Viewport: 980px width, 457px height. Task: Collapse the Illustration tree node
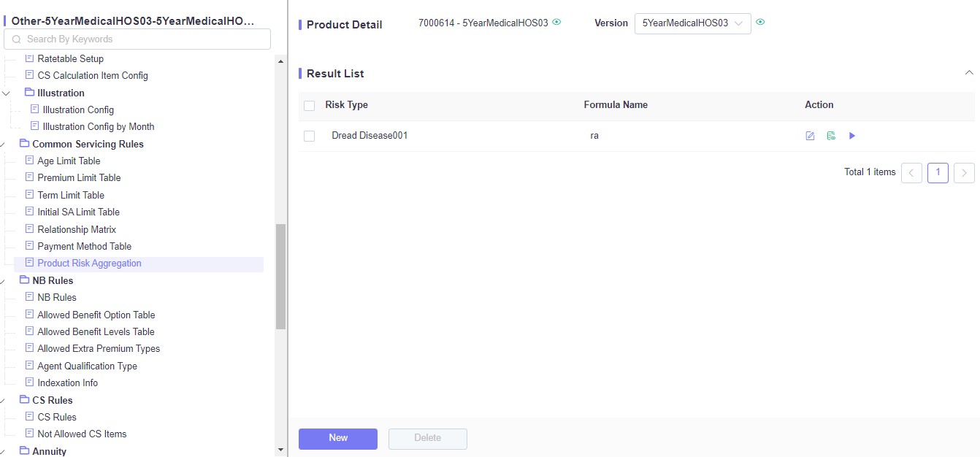click(7, 93)
